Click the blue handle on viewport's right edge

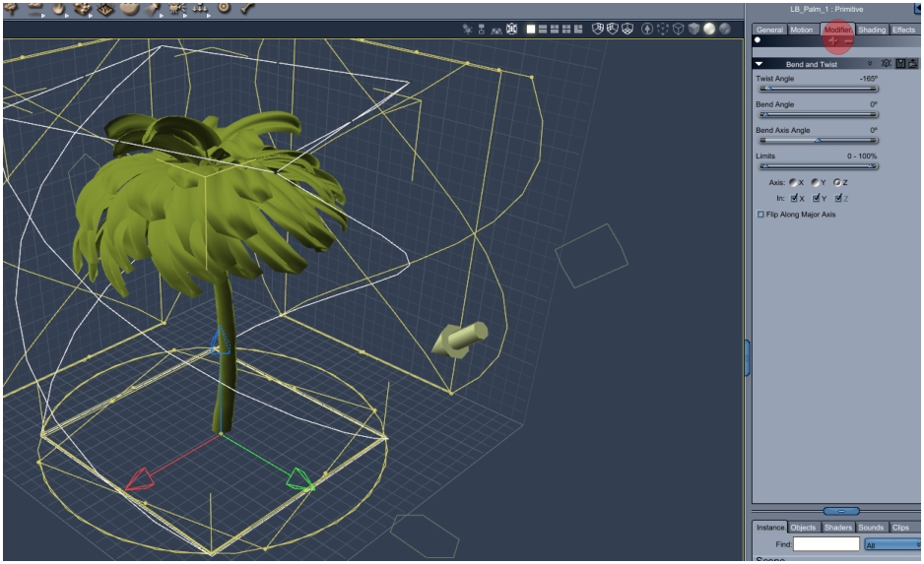(748, 357)
